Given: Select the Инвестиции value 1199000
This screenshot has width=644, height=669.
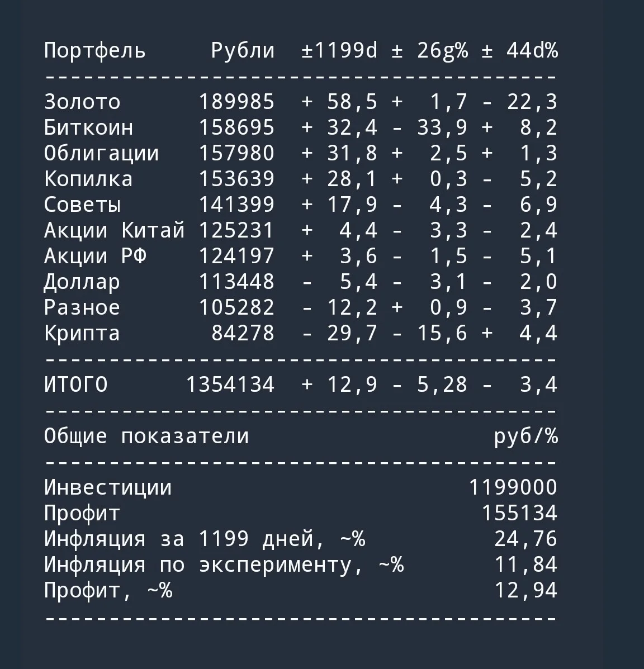Looking at the screenshot, I should 513,487.
